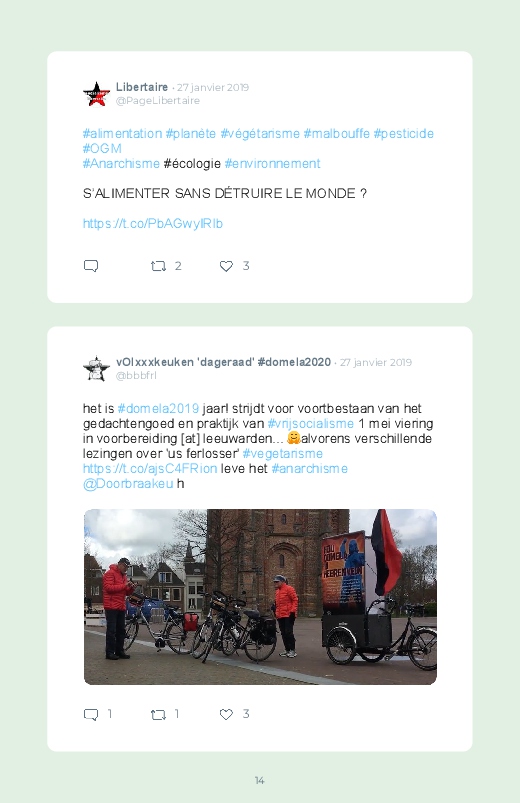Click the #pesticide hashtag

pos(403,134)
